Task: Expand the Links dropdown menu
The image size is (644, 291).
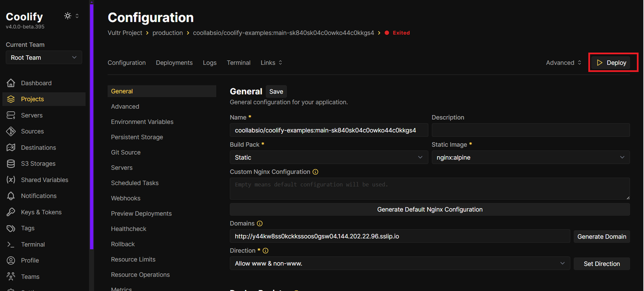Action: coord(272,62)
